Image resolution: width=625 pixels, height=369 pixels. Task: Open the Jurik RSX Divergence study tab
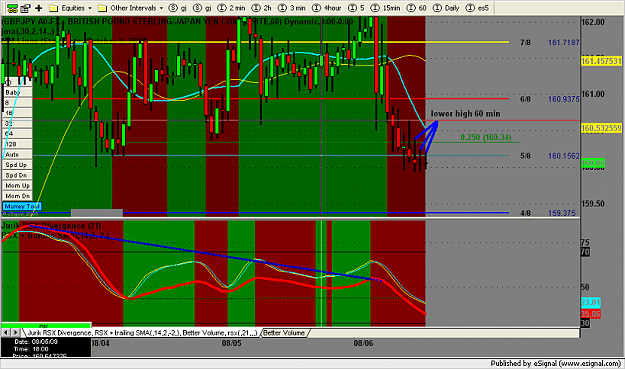[142, 333]
